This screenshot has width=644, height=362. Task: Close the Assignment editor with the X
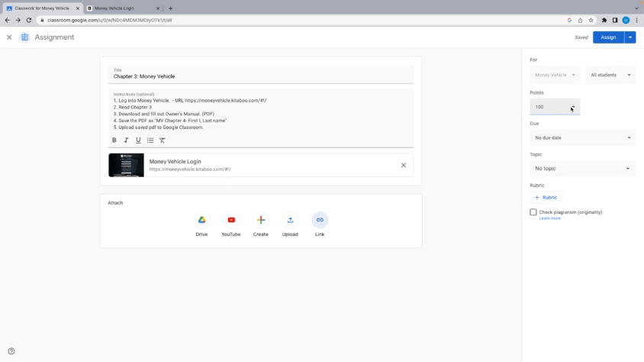(x=9, y=37)
